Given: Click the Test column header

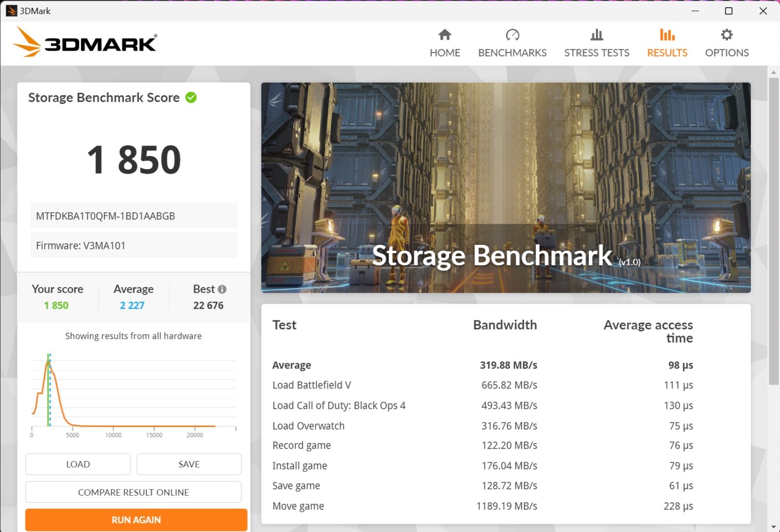Looking at the screenshot, I should [284, 325].
